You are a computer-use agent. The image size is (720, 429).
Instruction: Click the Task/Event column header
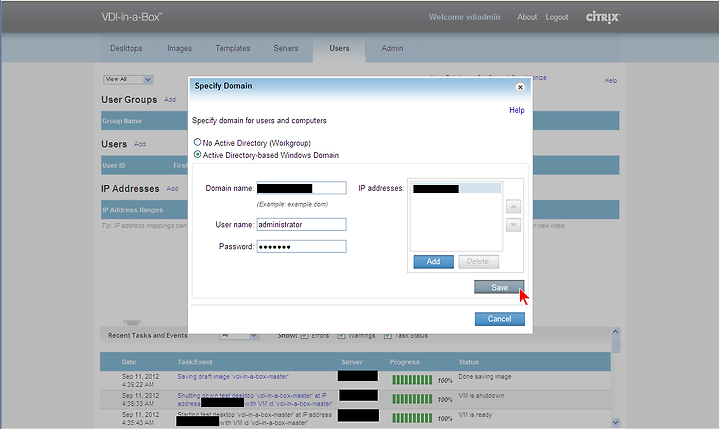click(195, 362)
